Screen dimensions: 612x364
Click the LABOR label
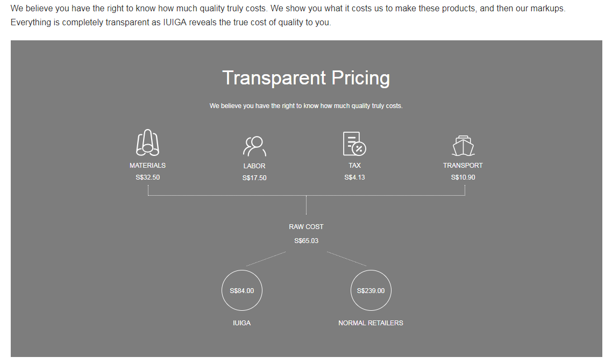(254, 166)
